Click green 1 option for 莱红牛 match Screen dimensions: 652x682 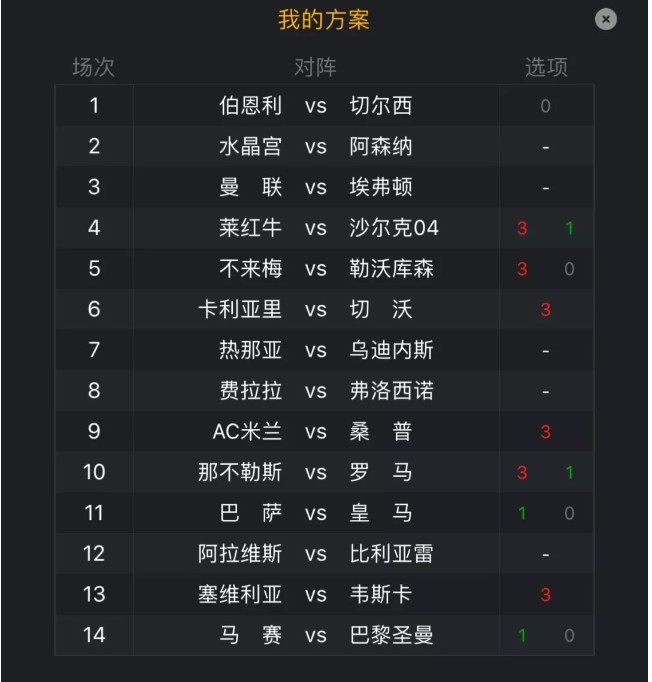tap(569, 228)
